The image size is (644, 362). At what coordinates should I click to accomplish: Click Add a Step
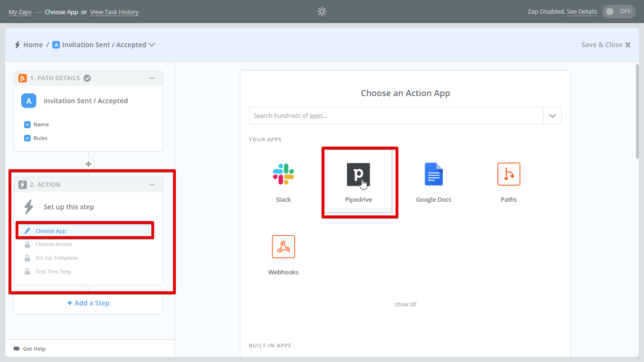click(x=88, y=303)
